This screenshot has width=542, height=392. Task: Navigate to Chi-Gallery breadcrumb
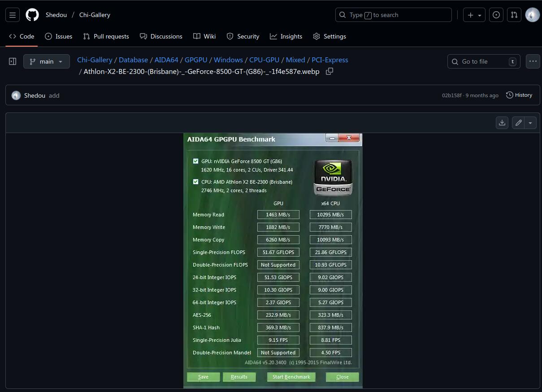coord(95,60)
